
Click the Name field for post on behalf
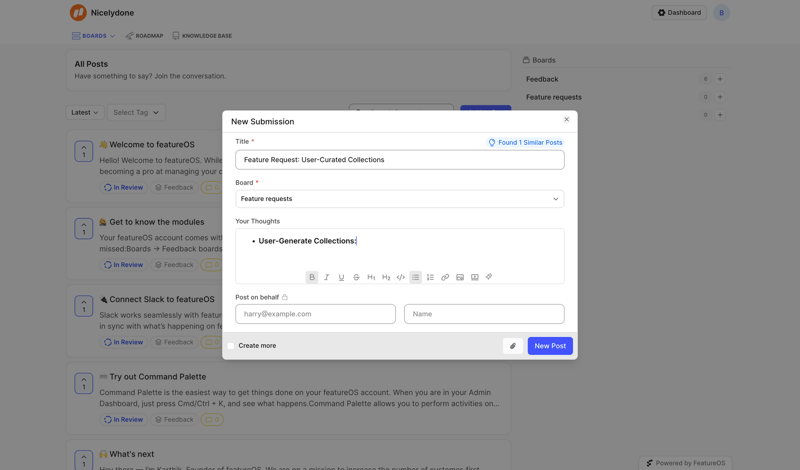pyautogui.click(x=484, y=314)
